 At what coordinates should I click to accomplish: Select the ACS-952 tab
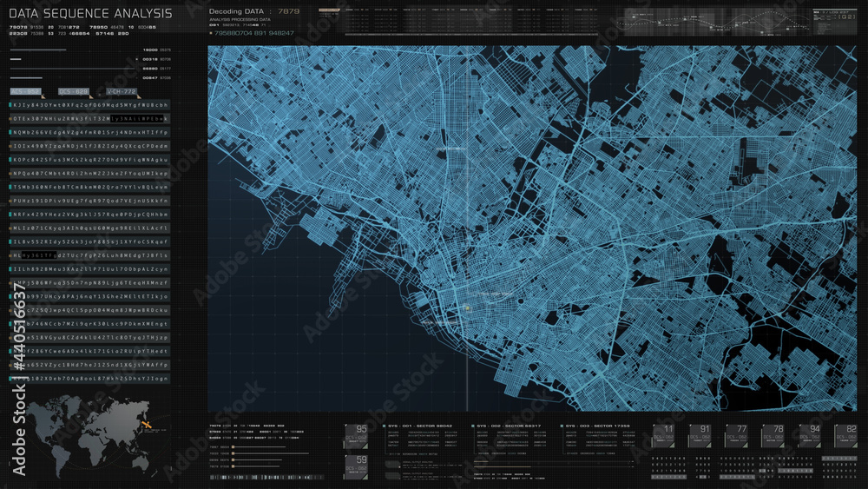click(x=25, y=91)
